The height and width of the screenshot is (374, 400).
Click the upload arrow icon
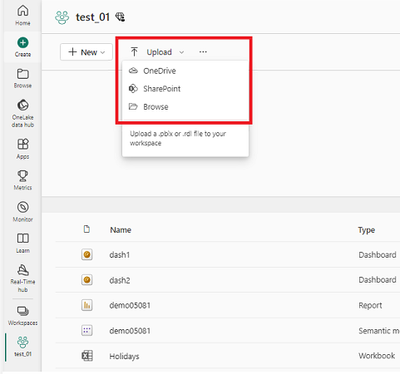(134, 52)
